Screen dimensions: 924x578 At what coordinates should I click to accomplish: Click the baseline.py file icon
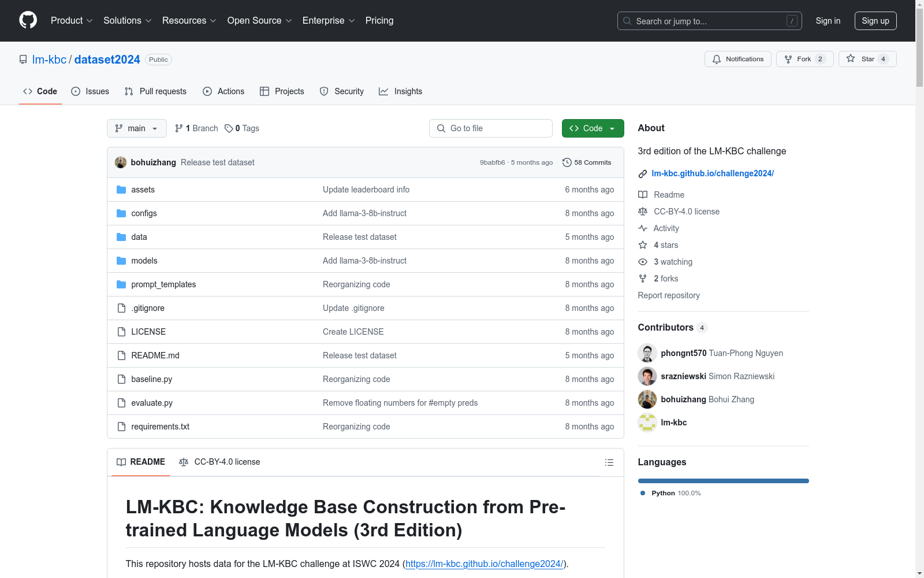pos(121,379)
